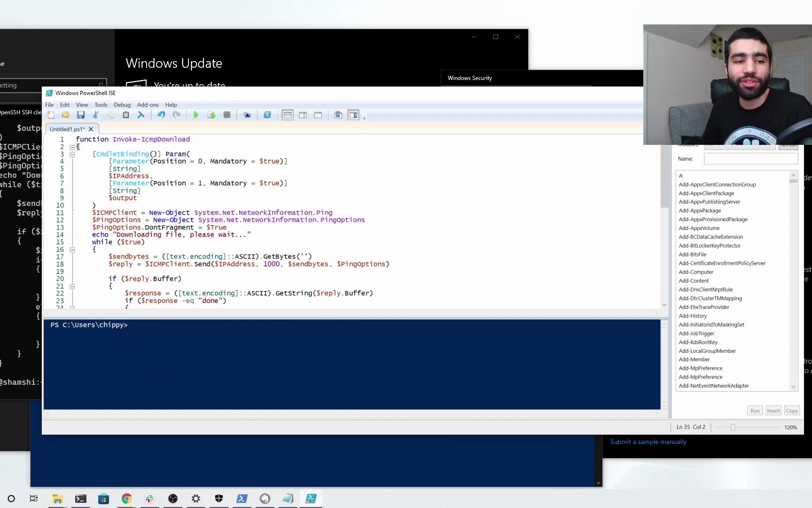Select Add-JobTrigger in the command list

[696, 333]
